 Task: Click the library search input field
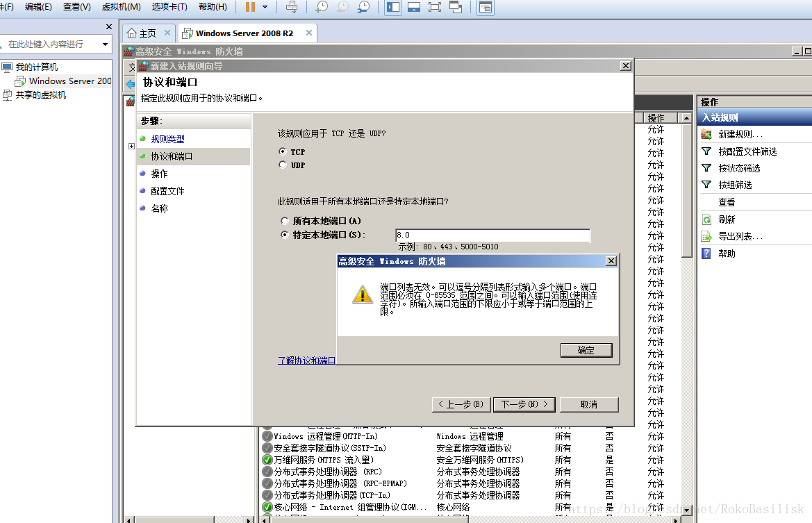[x=50, y=44]
